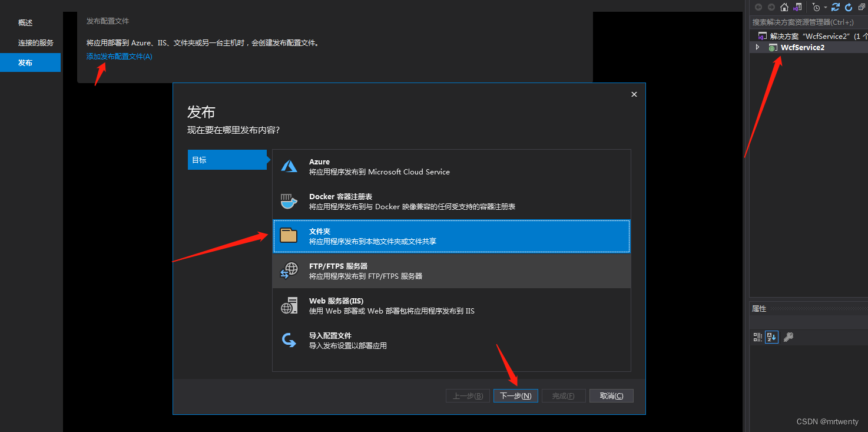Click the Alphabetical sort icon in Properties
This screenshot has height=432, width=868.
pos(771,337)
